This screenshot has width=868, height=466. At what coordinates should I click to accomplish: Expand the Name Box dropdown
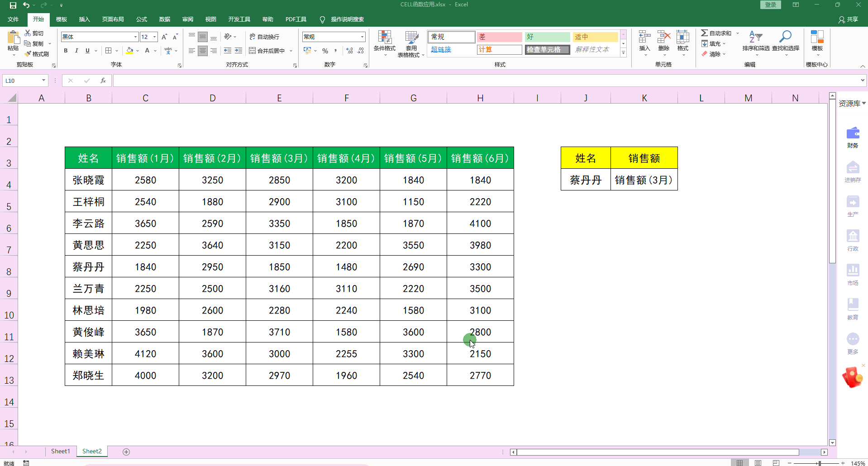coord(43,81)
